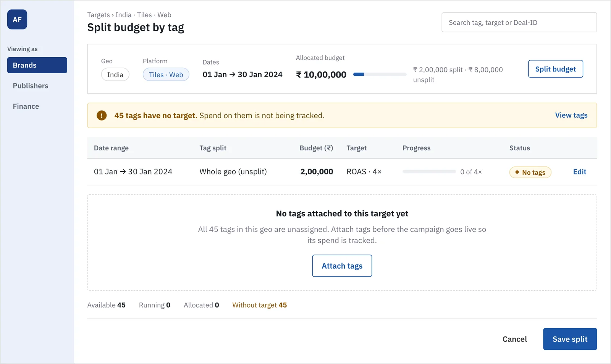This screenshot has height=364, width=611.
Task: Open the Publishers section
Action: (x=31, y=86)
